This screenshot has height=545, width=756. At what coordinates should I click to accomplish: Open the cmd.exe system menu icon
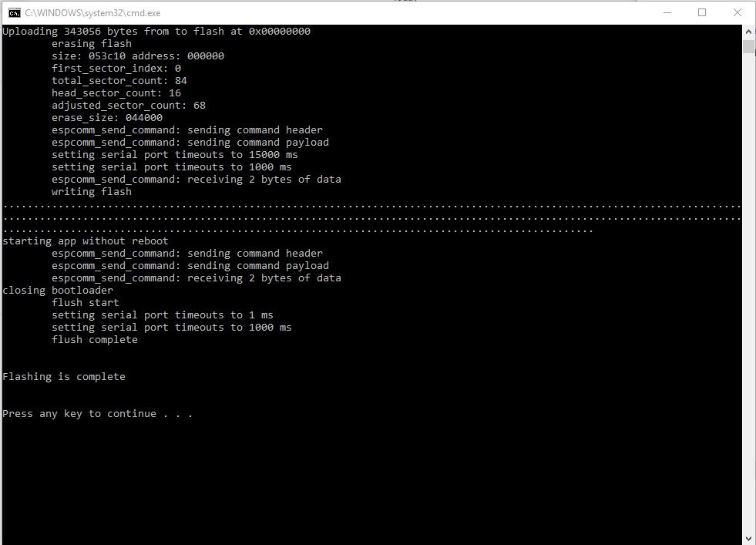coord(14,12)
